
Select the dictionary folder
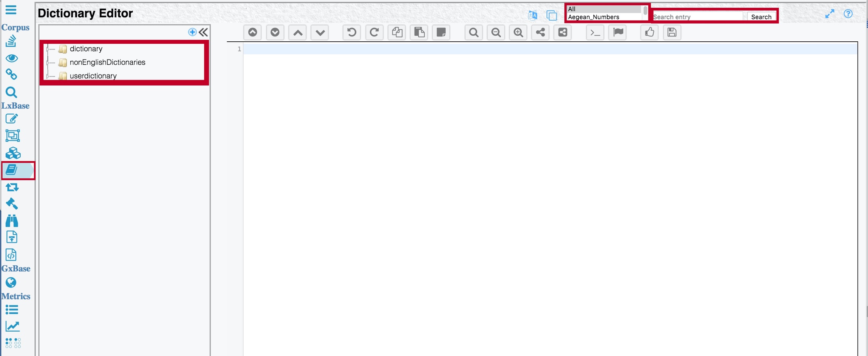pos(86,49)
